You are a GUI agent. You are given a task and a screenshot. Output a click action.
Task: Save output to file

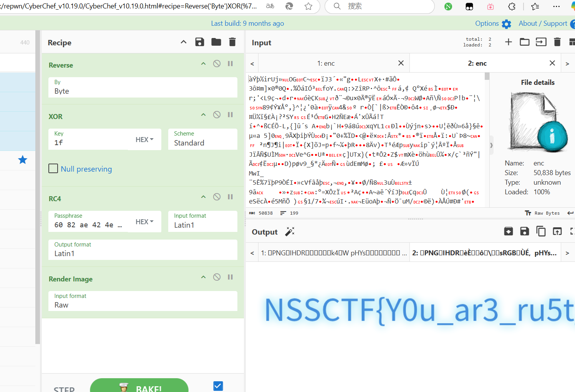[x=524, y=231]
